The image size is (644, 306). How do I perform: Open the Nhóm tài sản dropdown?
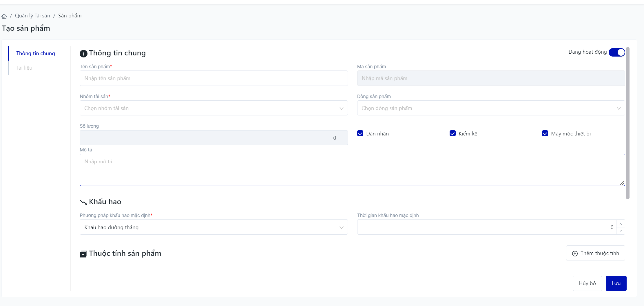click(214, 108)
